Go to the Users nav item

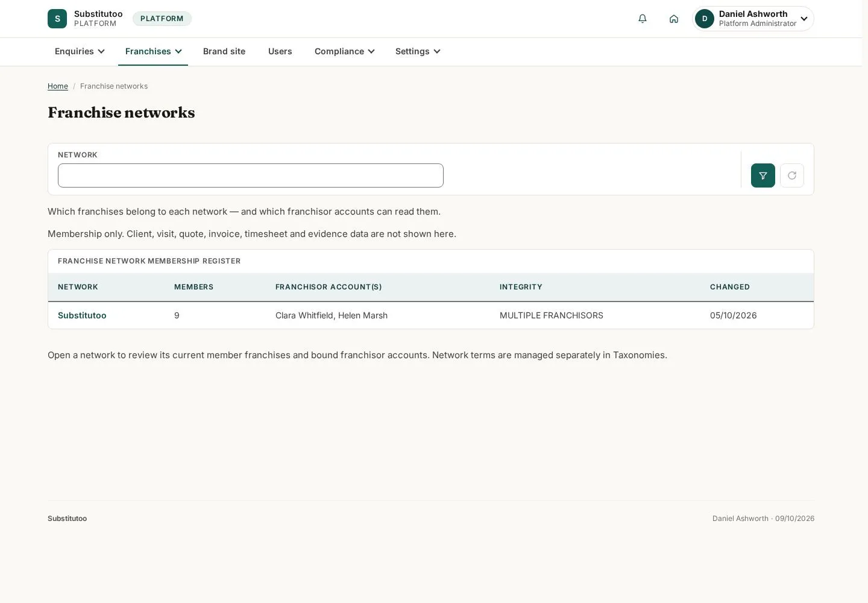[280, 51]
